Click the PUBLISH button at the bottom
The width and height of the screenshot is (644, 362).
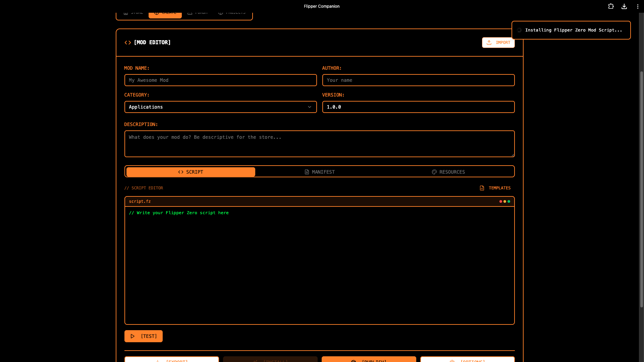[369, 359]
